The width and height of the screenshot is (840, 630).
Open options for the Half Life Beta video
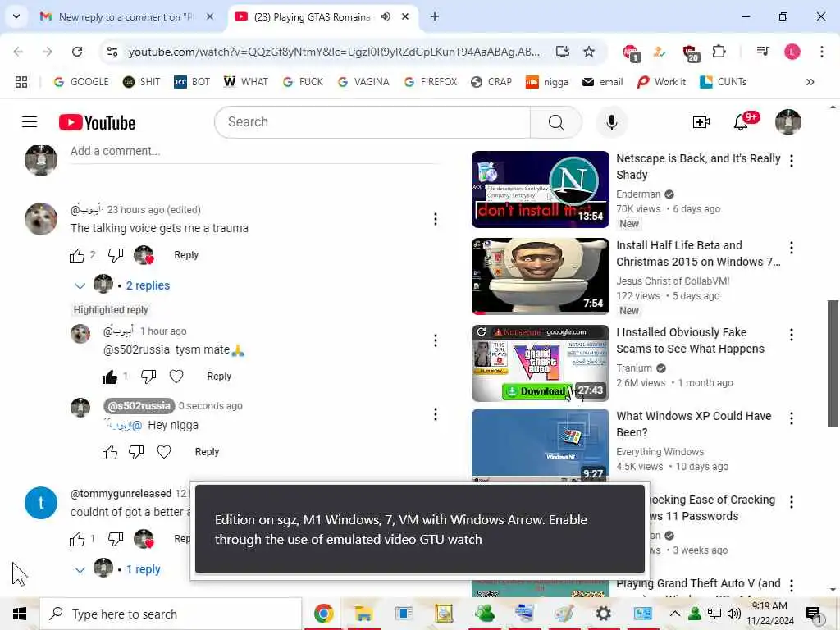(x=792, y=247)
